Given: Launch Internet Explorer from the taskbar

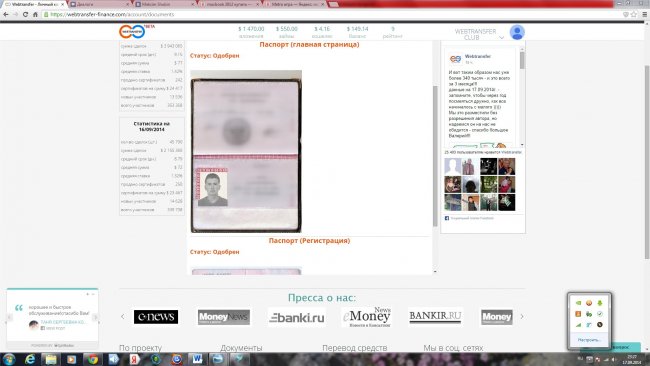Looking at the screenshot, I should [30, 359].
